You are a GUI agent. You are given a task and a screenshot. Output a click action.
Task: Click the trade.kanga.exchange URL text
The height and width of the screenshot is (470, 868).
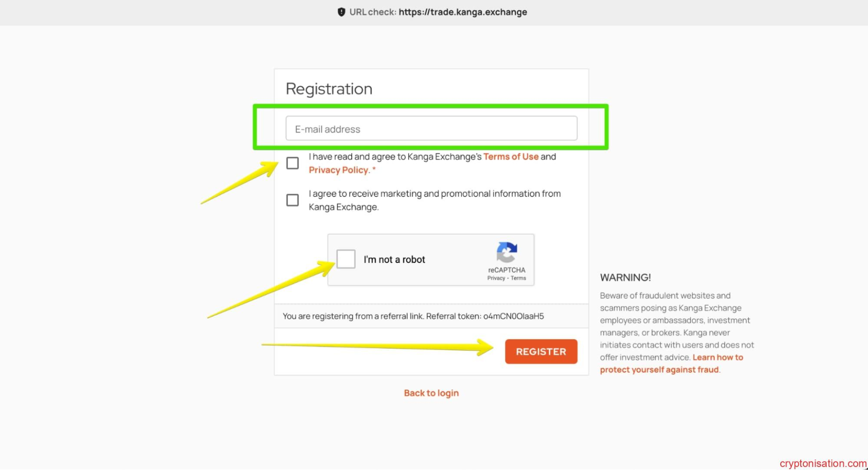[x=462, y=12]
